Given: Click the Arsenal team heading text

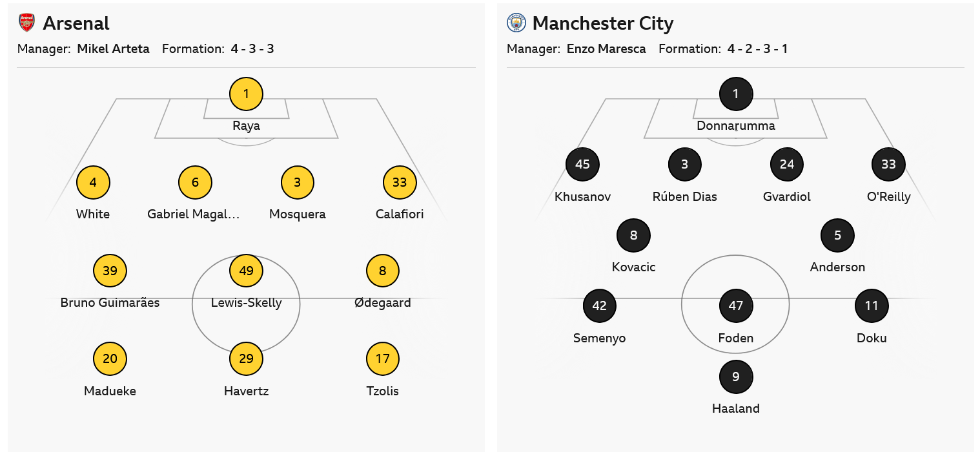Looking at the screenshot, I should (x=76, y=23).
